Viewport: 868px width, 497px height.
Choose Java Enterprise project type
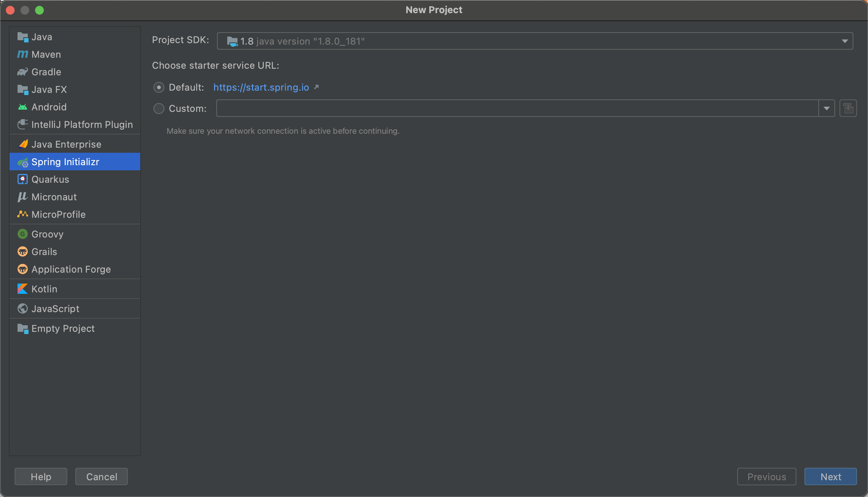pyautogui.click(x=66, y=144)
